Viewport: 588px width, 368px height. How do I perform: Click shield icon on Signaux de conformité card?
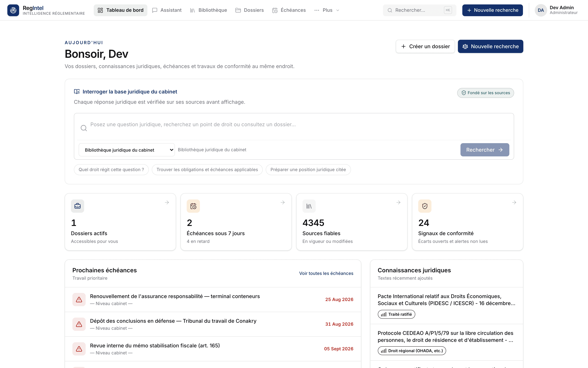425,206
